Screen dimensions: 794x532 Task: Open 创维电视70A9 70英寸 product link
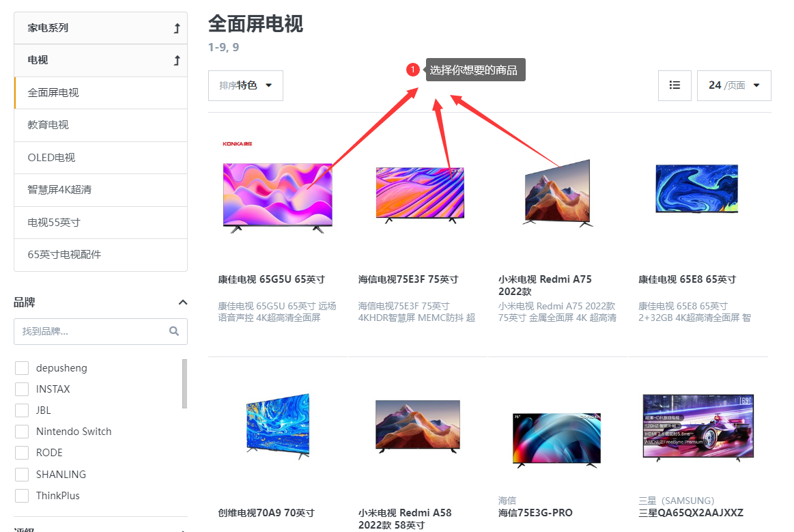[x=266, y=513]
